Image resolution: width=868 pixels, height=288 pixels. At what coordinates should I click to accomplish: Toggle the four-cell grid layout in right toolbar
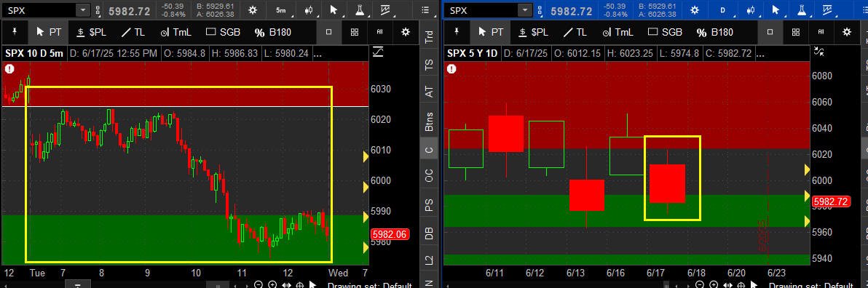coord(795,32)
